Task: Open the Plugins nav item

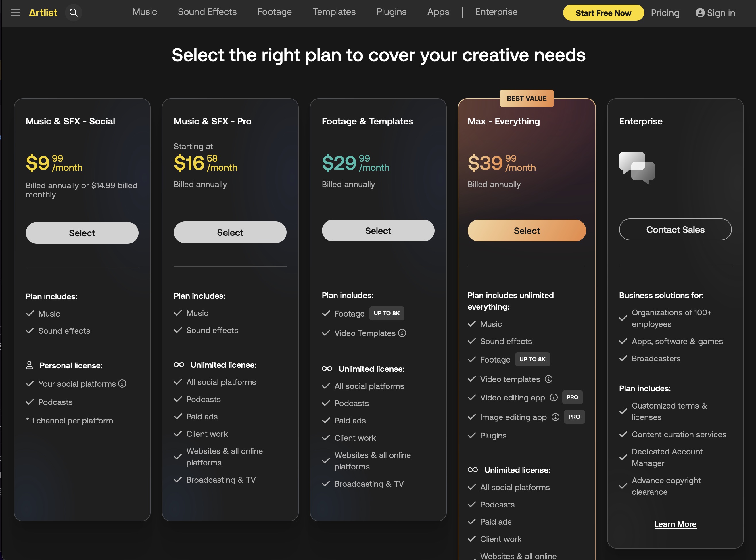Action: click(391, 12)
